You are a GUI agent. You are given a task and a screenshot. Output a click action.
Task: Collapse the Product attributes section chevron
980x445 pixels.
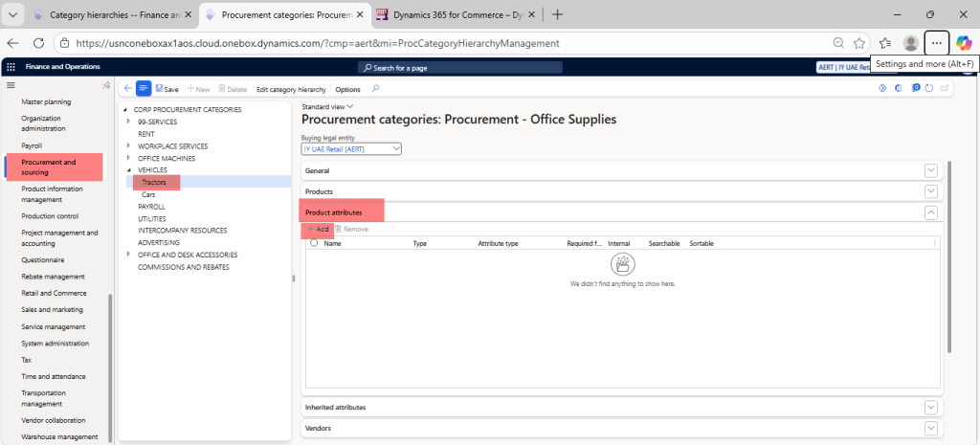[x=931, y=212]
